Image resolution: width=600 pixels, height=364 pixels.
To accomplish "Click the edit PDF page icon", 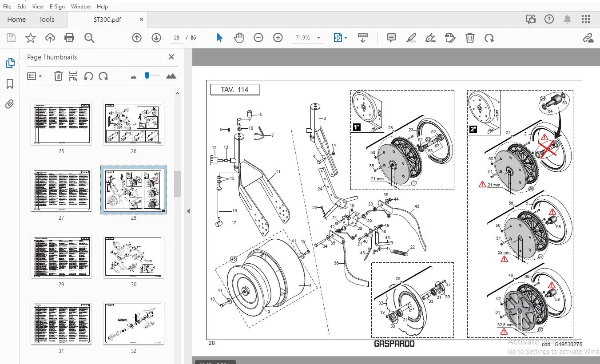I will pyautogui.click(x=450, y=38).
